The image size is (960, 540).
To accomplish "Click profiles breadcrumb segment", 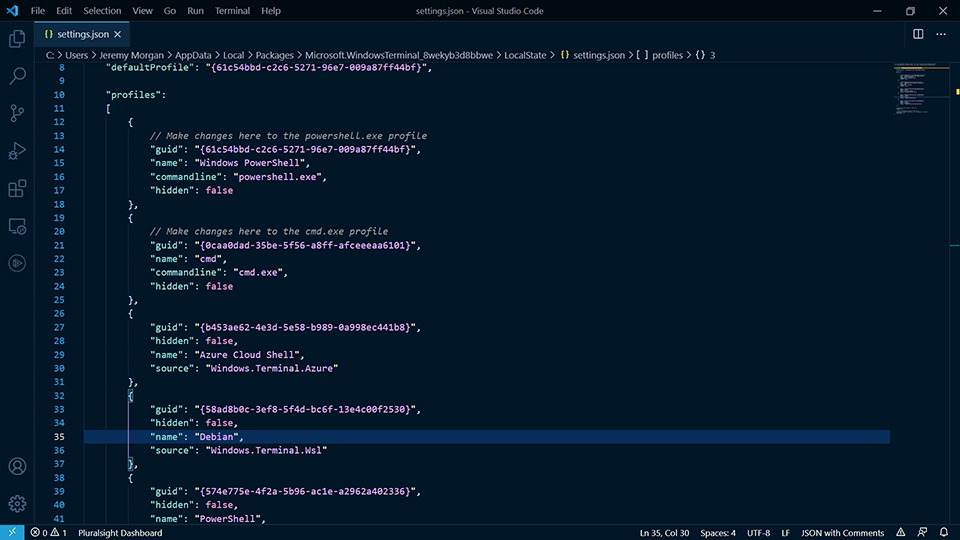I will [667, 55].
